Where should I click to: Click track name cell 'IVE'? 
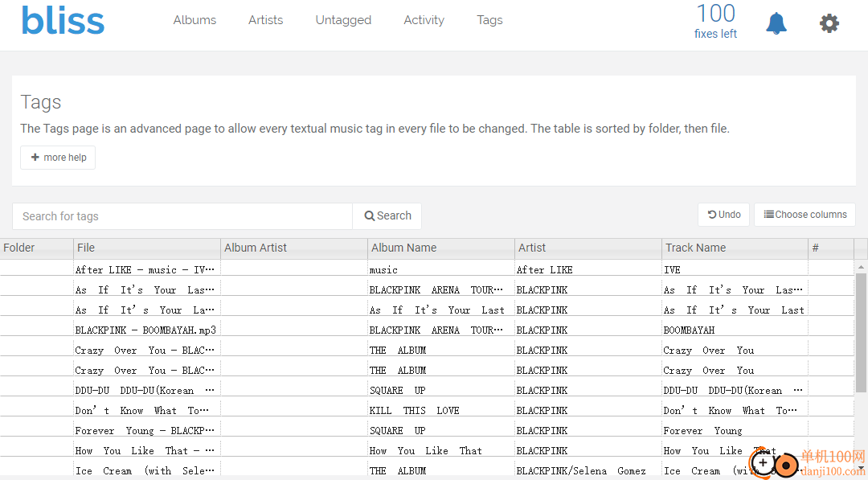[x=735, y=269]
